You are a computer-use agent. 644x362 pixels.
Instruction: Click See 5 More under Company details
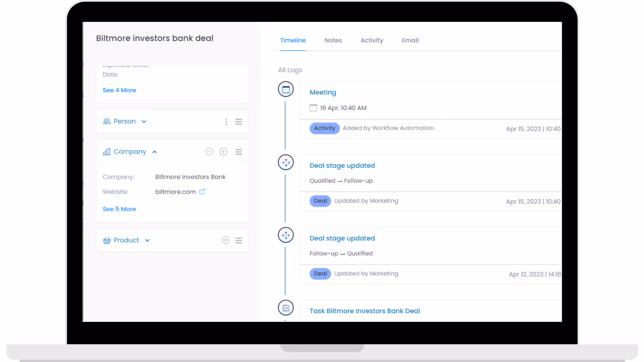coord(119,209)
